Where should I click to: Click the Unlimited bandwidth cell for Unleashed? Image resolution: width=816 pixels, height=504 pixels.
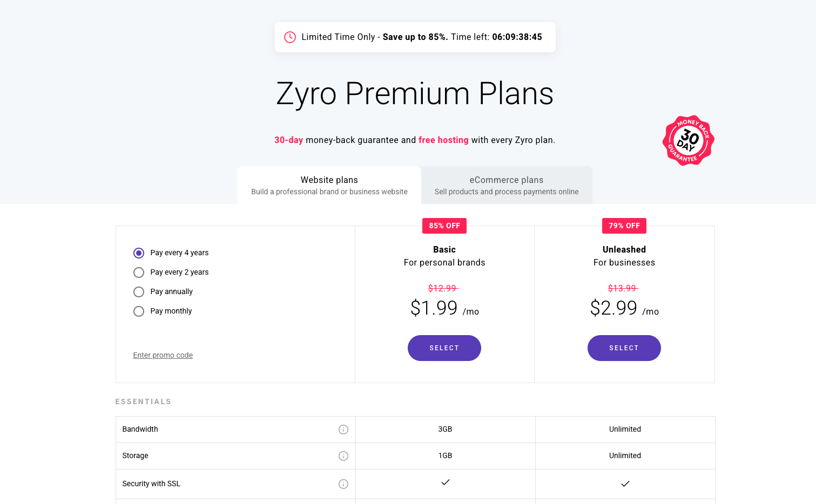click(x=625, y=430)
